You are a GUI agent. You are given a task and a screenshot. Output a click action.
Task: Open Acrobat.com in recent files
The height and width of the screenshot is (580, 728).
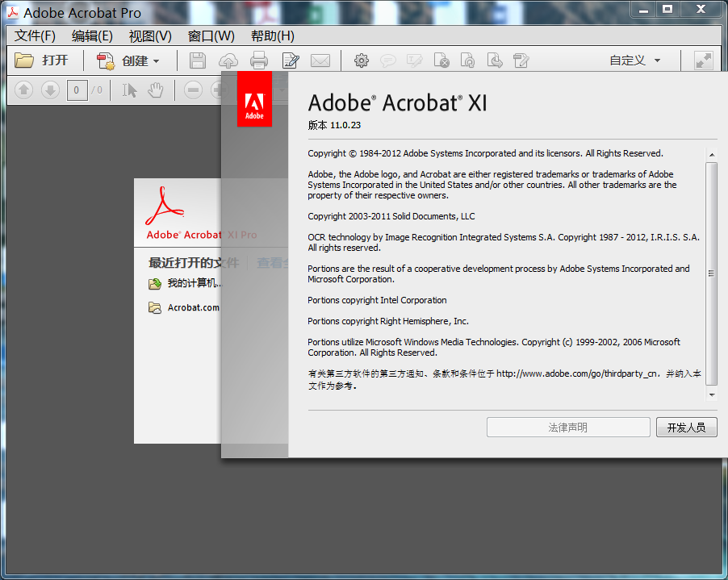click(x=193, y=307)
